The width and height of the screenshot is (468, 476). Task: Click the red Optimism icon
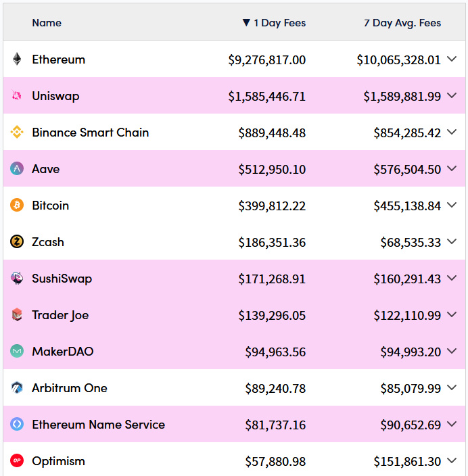coord(17,461)
